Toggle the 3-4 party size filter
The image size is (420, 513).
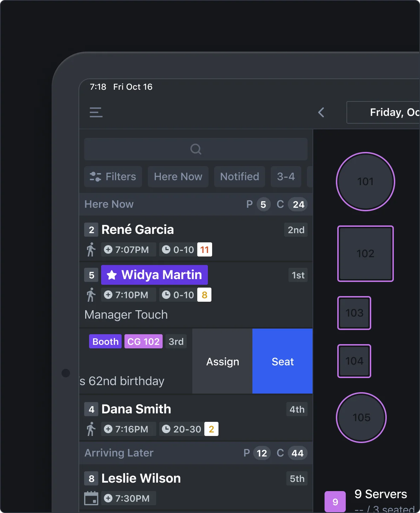tap(286, 177)
